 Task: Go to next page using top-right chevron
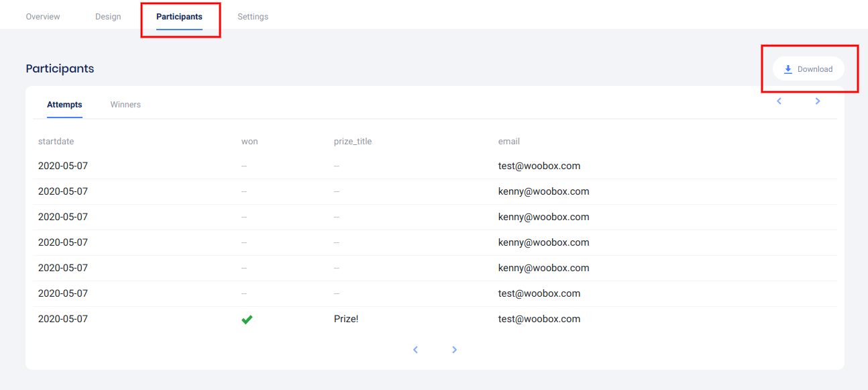click(x=818, y=101)
